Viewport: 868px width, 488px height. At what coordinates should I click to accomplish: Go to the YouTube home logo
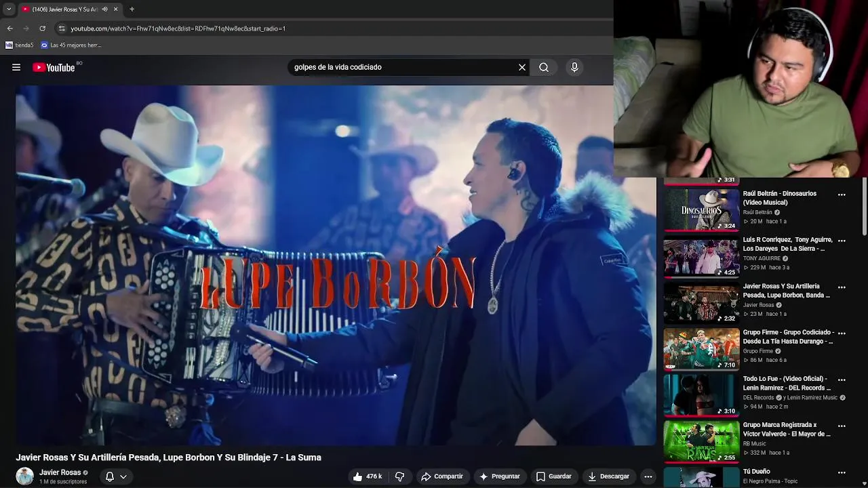(54, 67)
